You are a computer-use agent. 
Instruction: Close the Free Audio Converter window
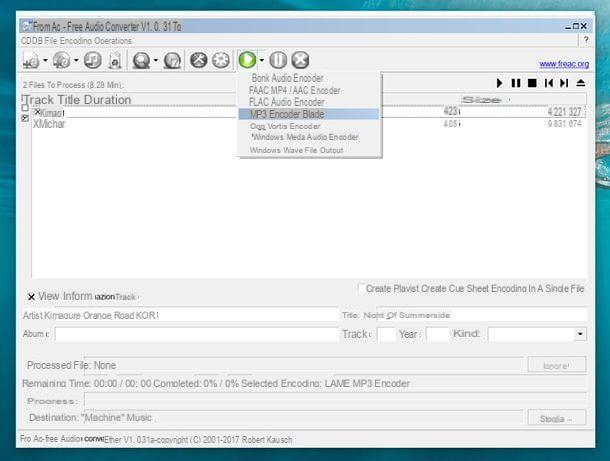(x=584, y=26)
